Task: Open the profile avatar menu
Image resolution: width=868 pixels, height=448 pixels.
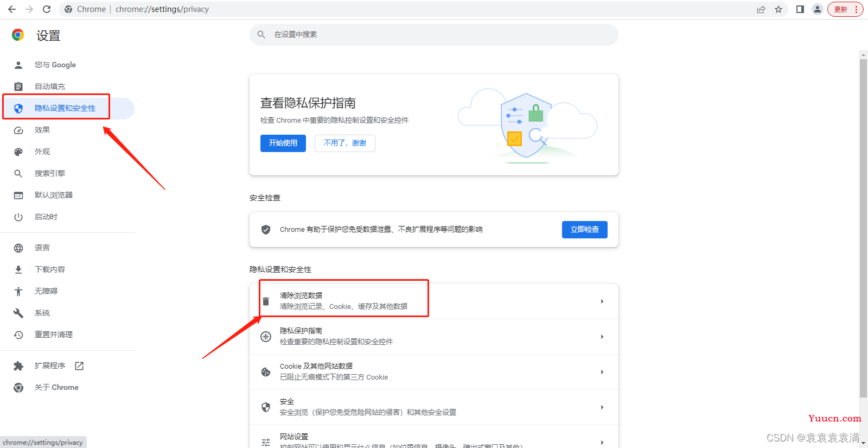Action: tap(818, 9)
